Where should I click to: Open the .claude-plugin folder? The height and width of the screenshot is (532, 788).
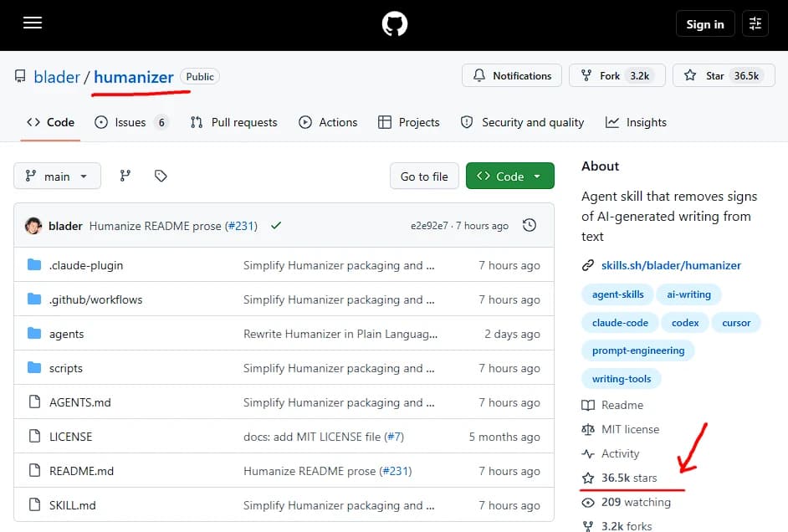(86, 265)
